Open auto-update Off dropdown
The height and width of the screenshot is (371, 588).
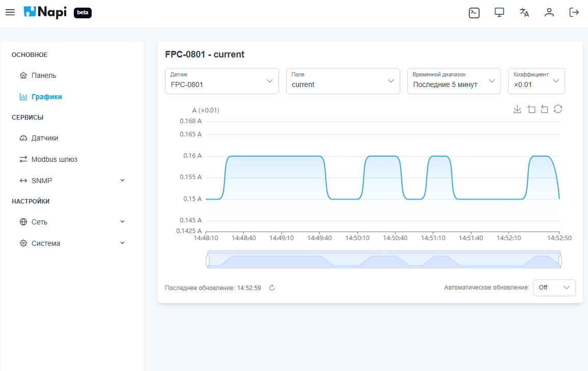pos(554,288)
